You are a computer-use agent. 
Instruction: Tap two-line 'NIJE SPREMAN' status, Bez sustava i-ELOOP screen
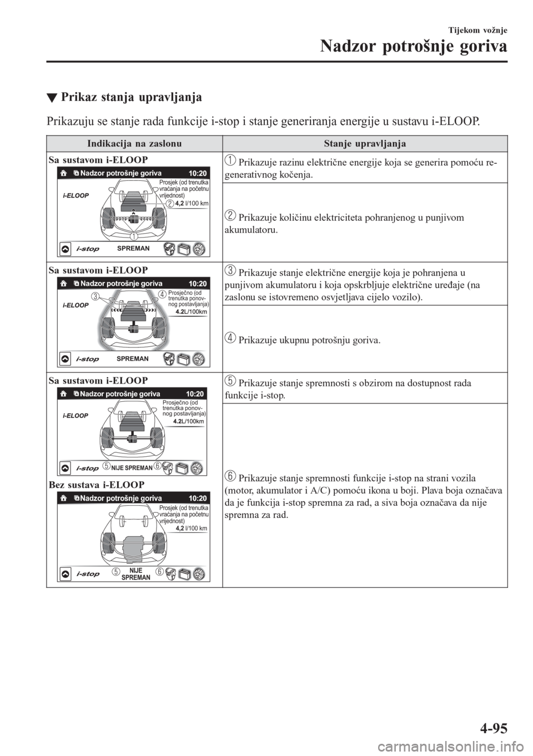coord(136,574)
